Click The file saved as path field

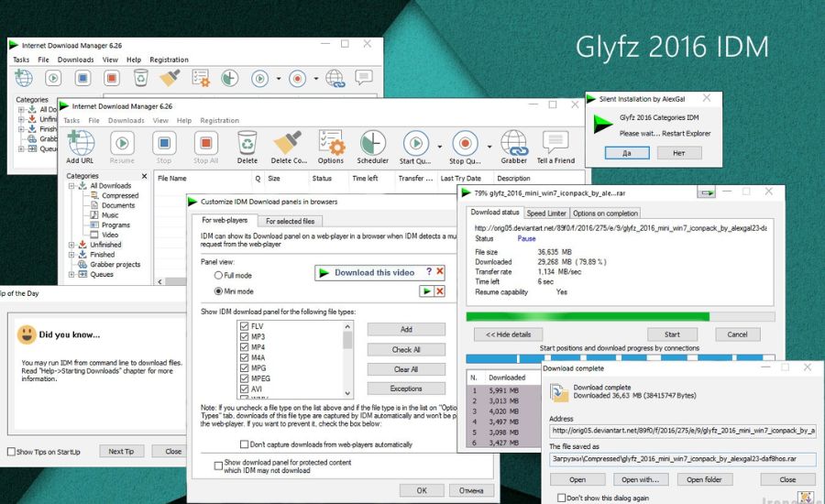(x=682, y=459)
